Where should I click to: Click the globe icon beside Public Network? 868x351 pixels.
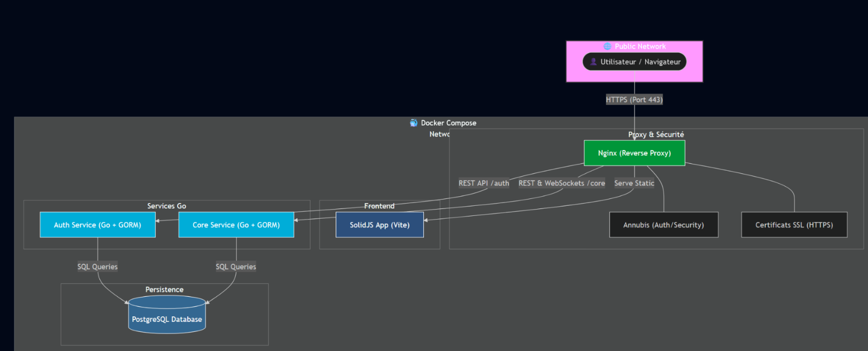click(x=607, y=46)
